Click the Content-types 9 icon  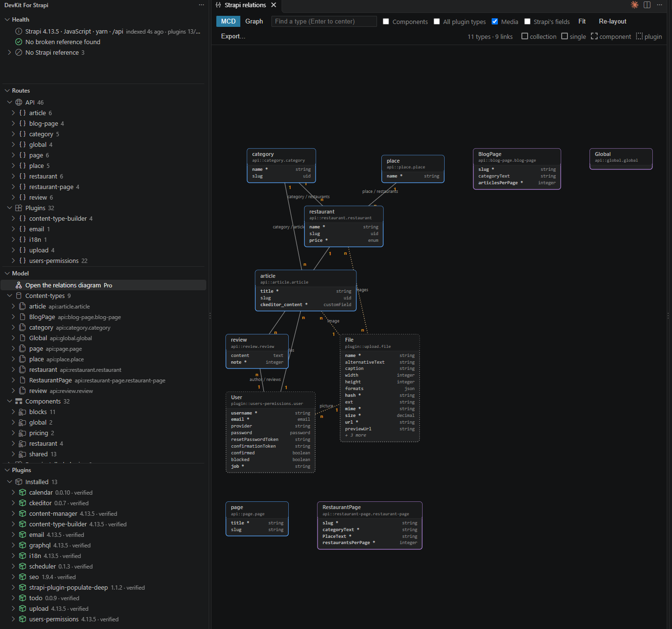(x=19, y=296)
